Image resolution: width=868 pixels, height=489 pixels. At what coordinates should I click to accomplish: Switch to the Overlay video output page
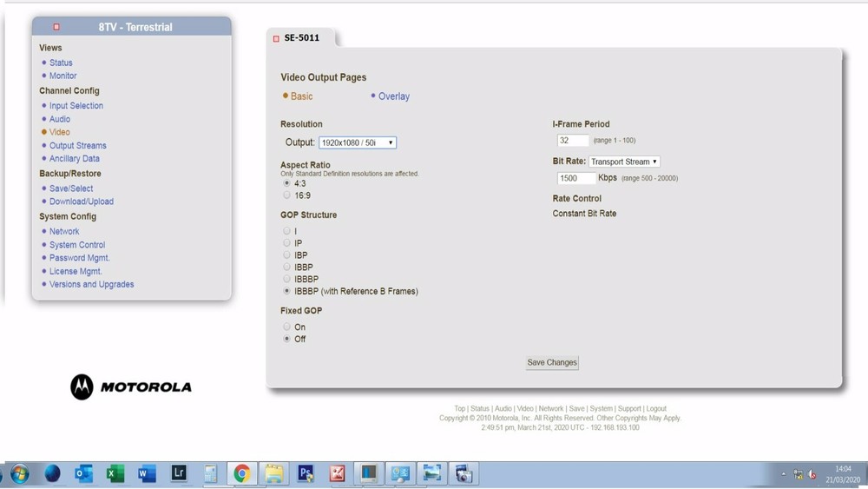(x=393, y=96)
